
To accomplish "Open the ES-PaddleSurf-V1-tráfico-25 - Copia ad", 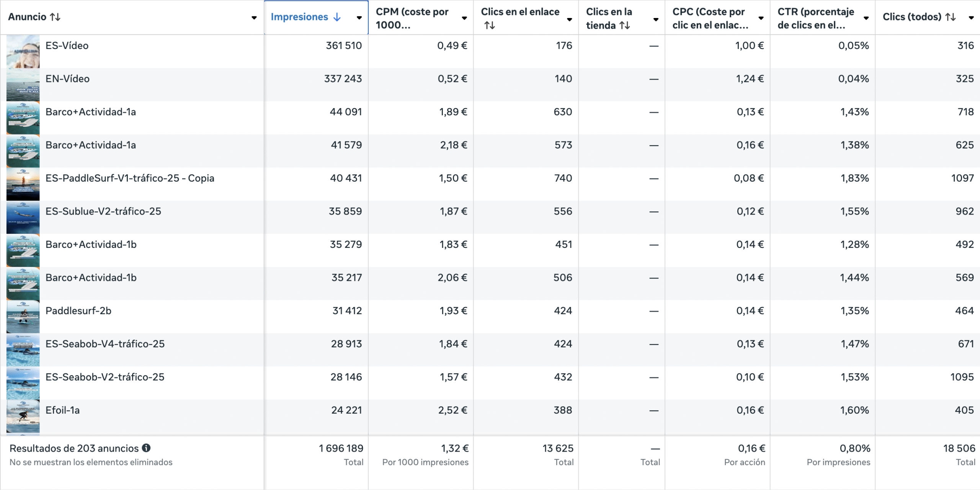I will [130, 178].
